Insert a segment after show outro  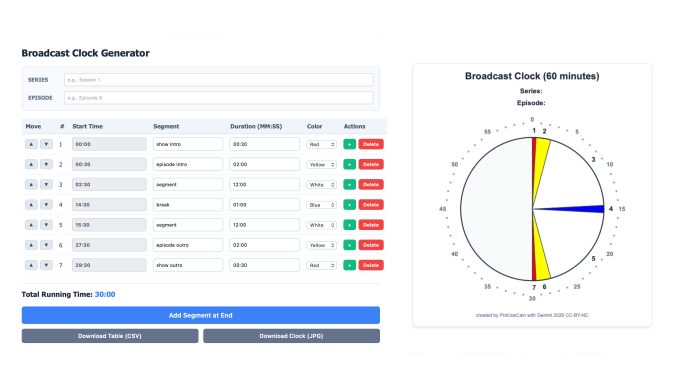pos(349,265)
